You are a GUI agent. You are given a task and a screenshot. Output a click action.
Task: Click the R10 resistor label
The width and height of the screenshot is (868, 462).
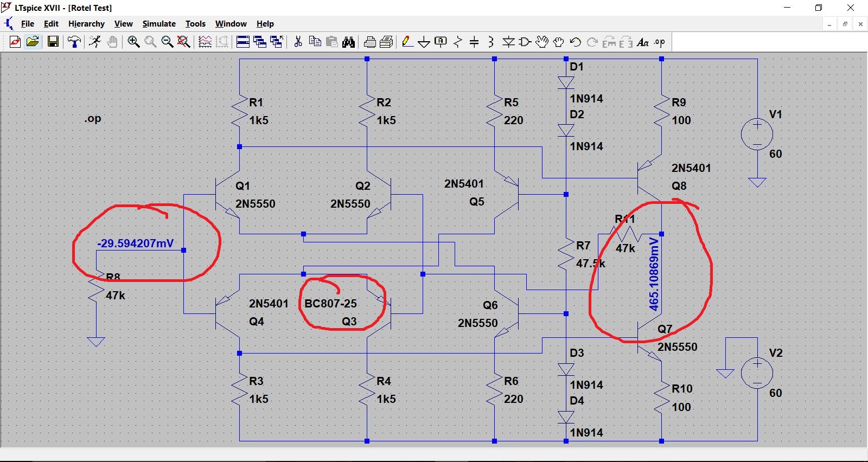pos(682,389)
